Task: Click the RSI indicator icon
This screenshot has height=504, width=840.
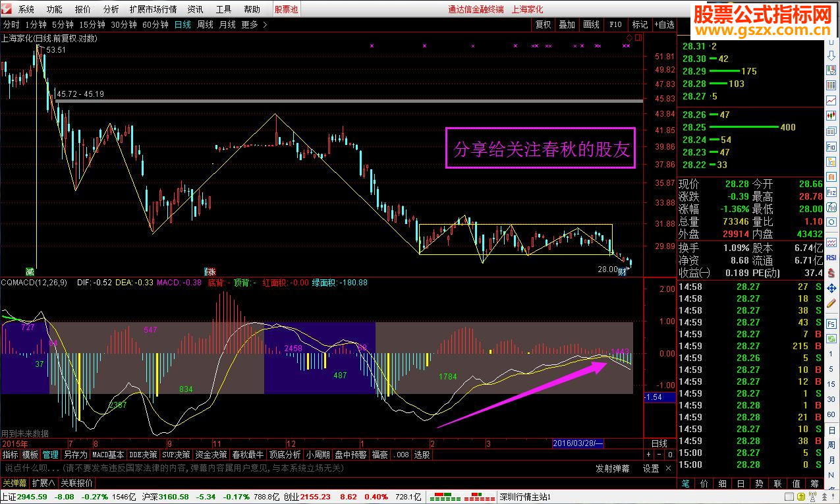Action: tap(831, 257)
